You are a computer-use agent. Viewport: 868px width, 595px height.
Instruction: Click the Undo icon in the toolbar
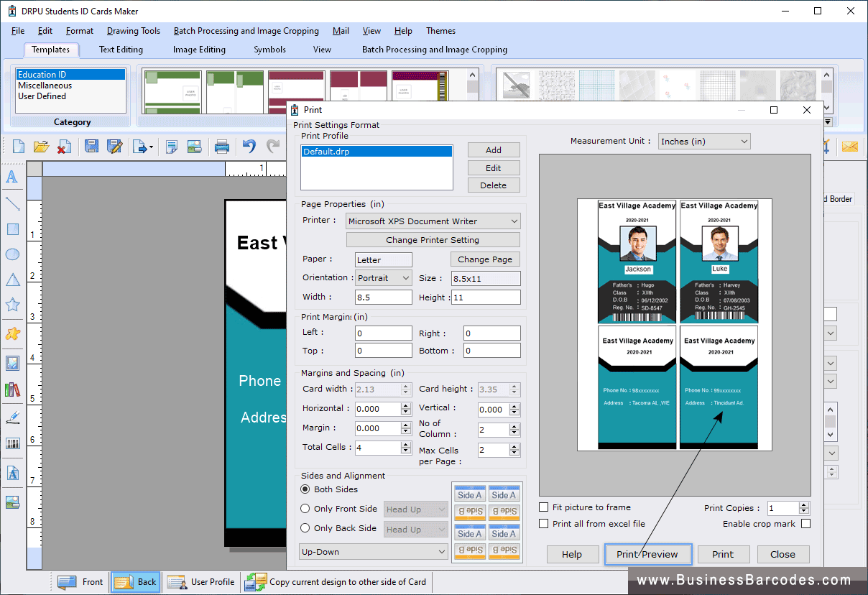coord(248,147)
